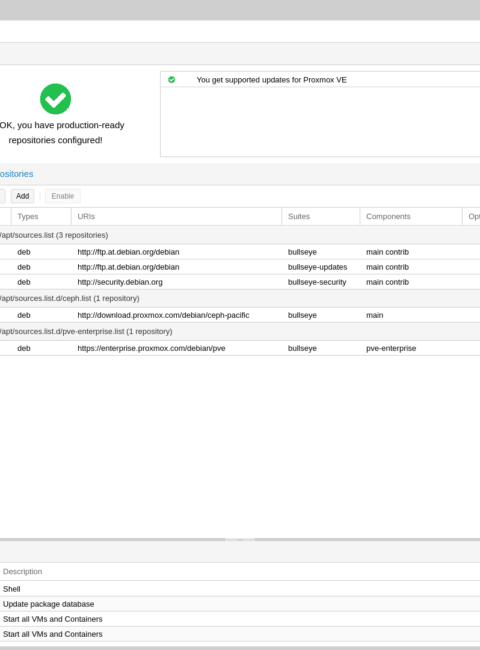Click the small green check icon beside supported updates

click(172, 80)
